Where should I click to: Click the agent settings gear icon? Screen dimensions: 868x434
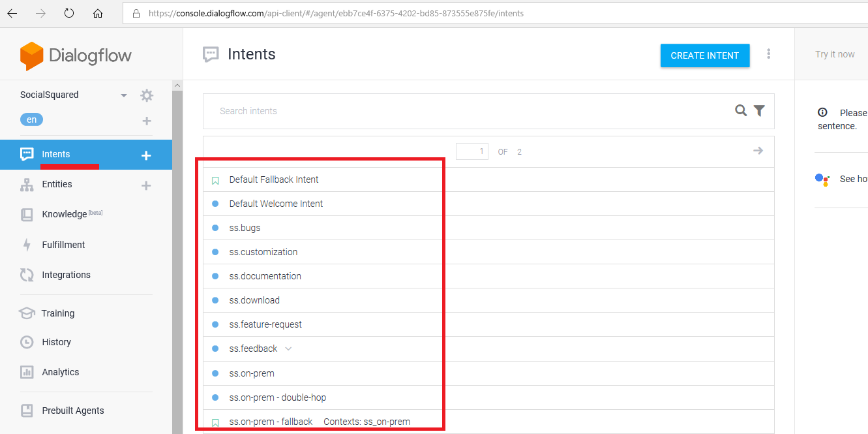coord(147,95)
